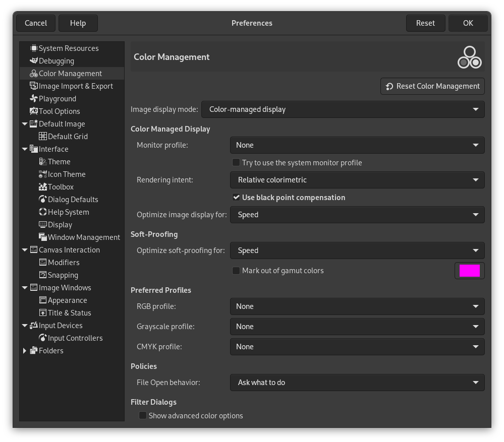Click the Icon Theme icon
This screenshot has width=504, height=442.
43,174
